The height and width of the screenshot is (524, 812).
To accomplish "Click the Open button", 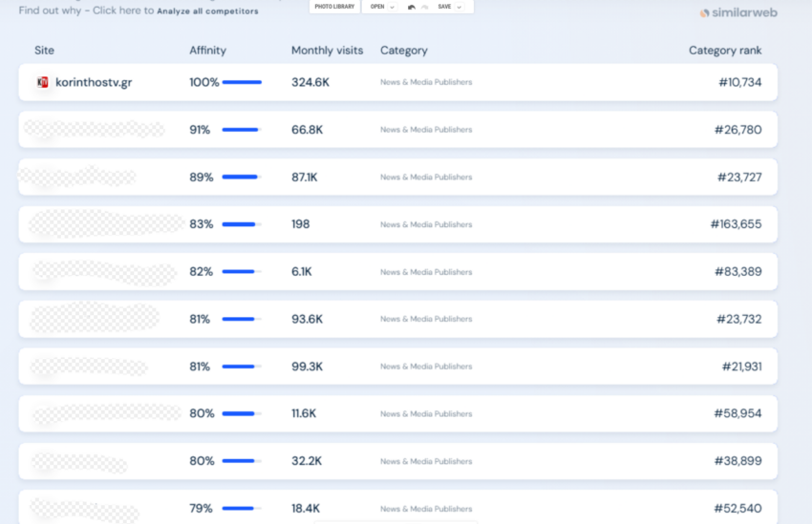I will [x=377, y=7].
